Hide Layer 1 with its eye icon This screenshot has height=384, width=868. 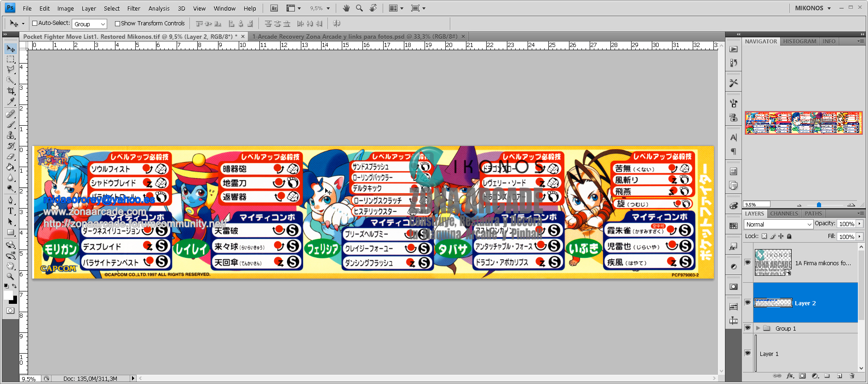747,353
